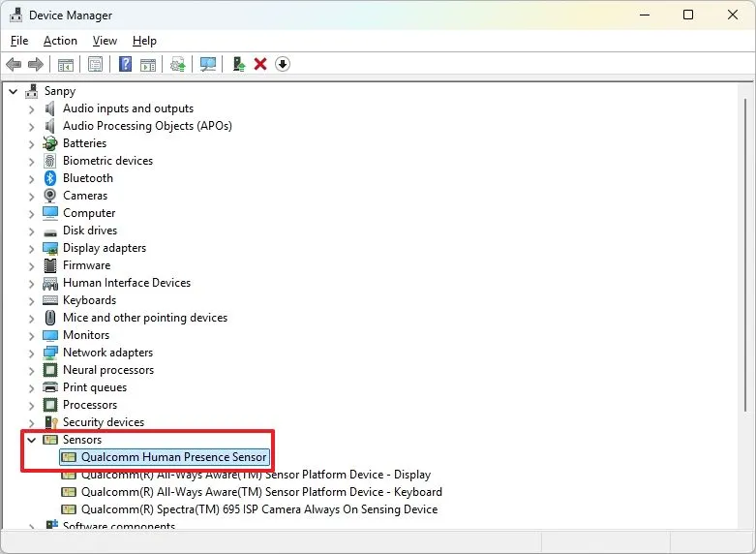Select the Sensors category label
The width and height of the screenshot is (756, 554).
coord(82,440)
